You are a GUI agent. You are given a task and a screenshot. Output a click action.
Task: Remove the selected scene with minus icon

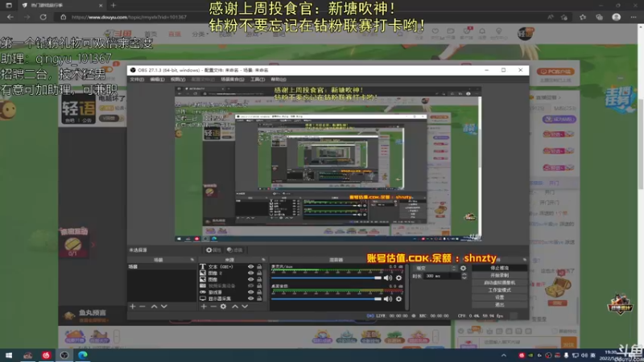click(142, 306)
